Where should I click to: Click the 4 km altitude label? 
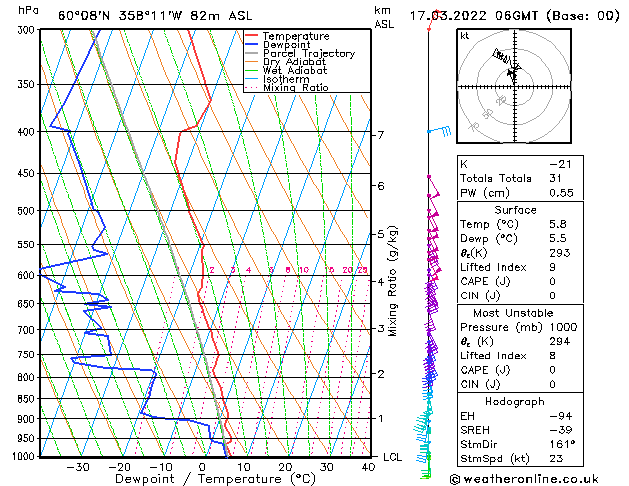[x=380, y=282]
